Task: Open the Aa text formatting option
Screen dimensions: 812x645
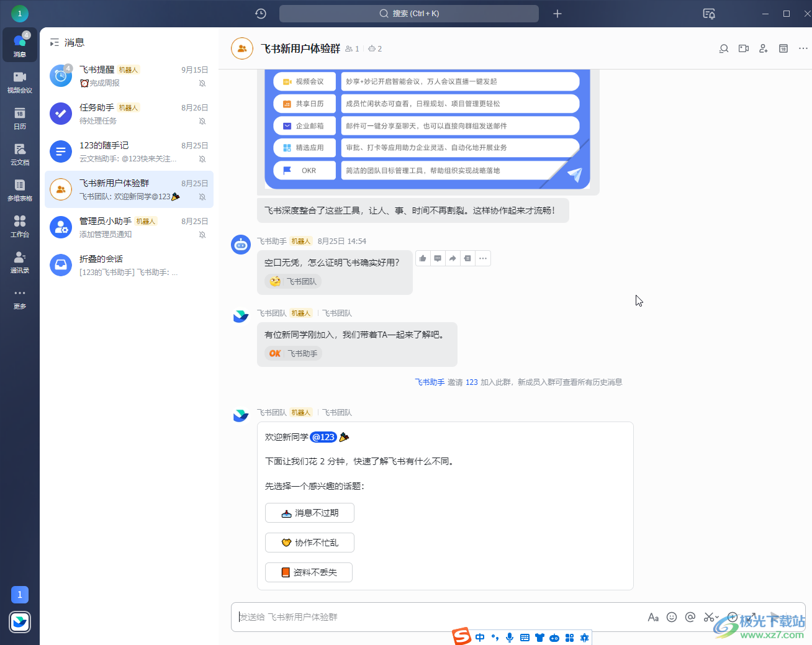Action: point(653,617)
